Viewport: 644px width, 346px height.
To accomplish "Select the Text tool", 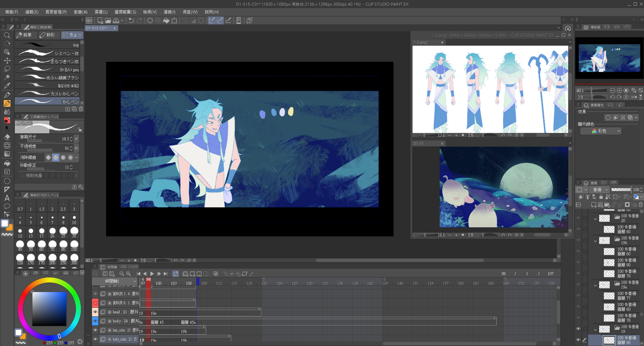I will pos(7,198).
